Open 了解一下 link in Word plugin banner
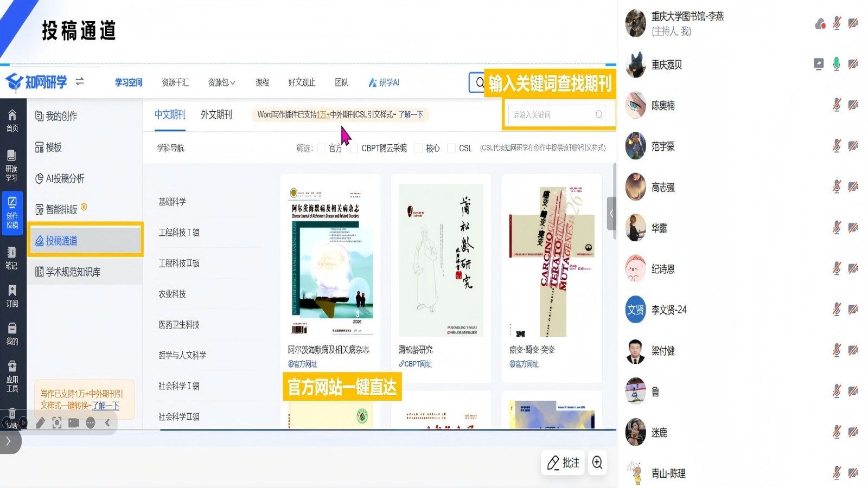The width and height of the screenshot is (868, 488). tap(411, 114)
